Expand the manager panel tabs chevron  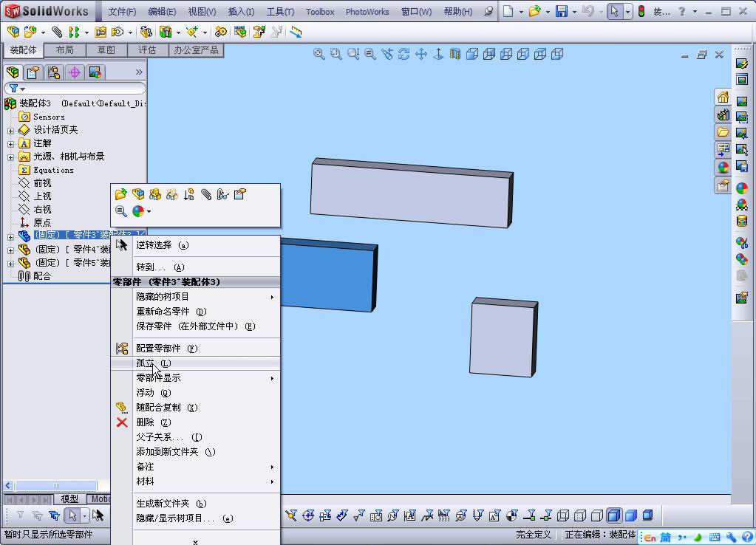(x=140, y=72)
